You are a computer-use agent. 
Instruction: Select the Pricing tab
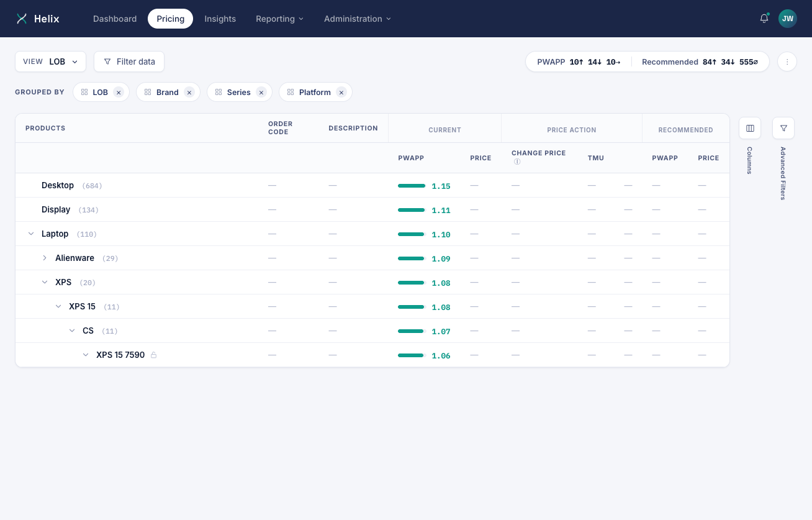(x=171, y=19)
